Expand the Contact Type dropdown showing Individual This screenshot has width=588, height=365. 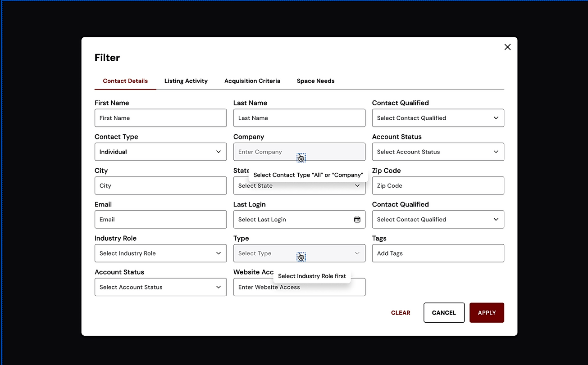point(160,152)
